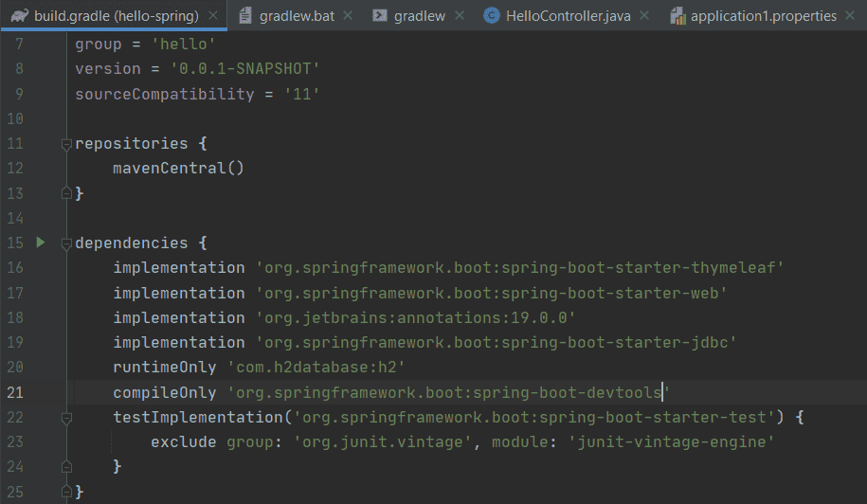The image size is (867, 504).
Task: Open the gradlew.bat tab
Action: click(297, 16)
